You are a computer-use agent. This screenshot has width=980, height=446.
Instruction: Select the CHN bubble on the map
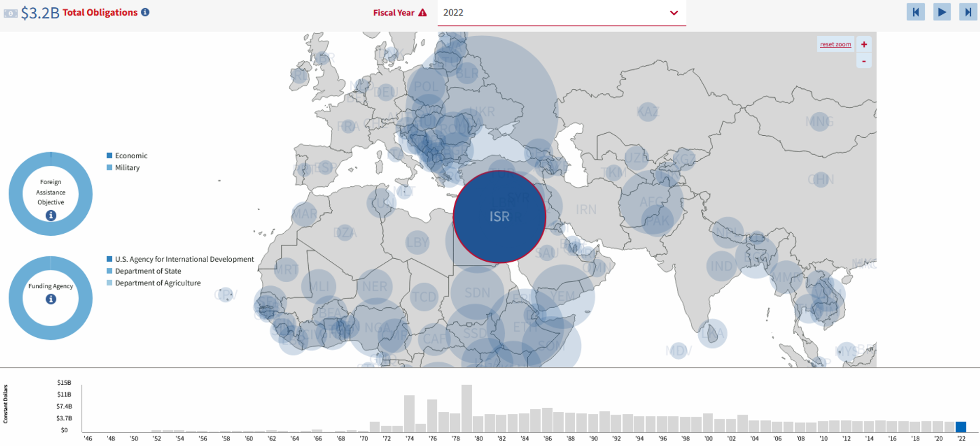[x=821, y=179]
